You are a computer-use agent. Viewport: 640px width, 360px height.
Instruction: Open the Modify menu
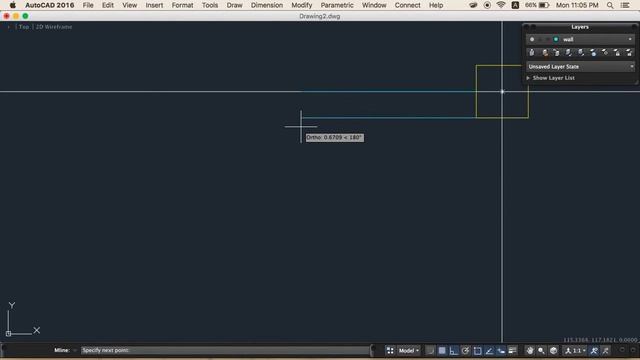pyautogui.click(x=302, y=5)
